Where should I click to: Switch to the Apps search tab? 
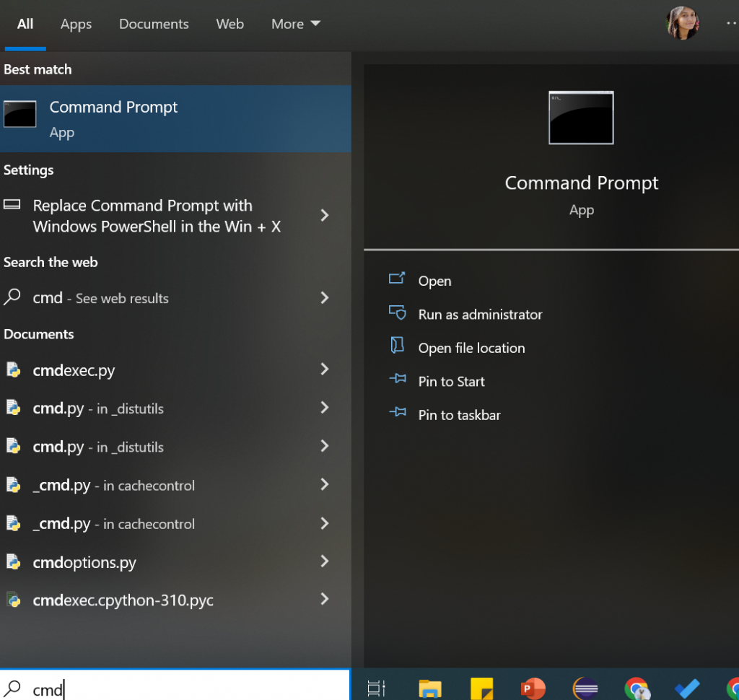point(76,24)
